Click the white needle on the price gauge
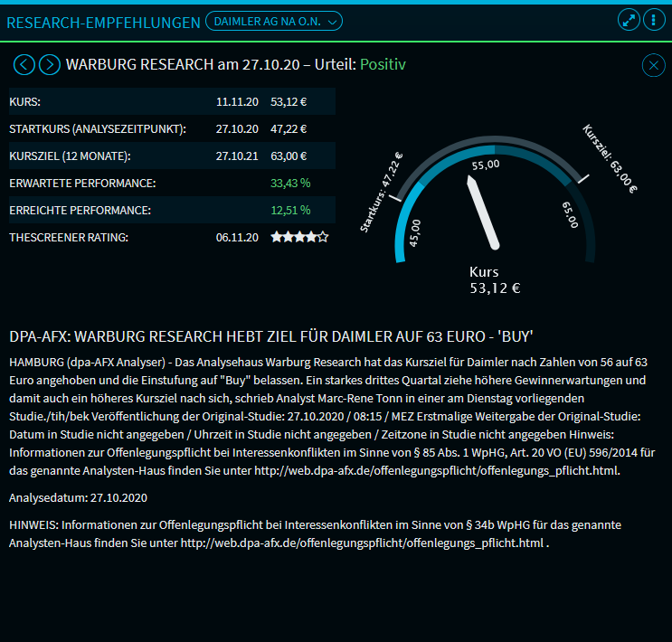The height and width of the screenshot is (642, 672). coord(483,211)
